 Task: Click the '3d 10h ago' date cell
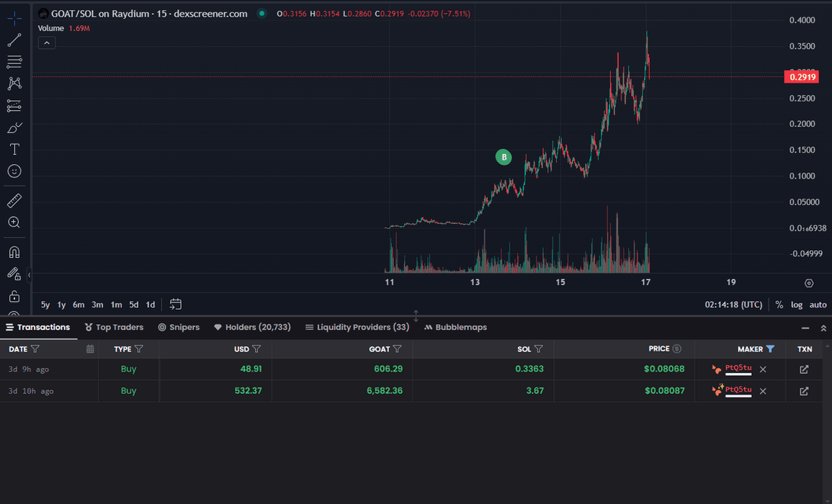pyautogui.click(x=31, y=391)
